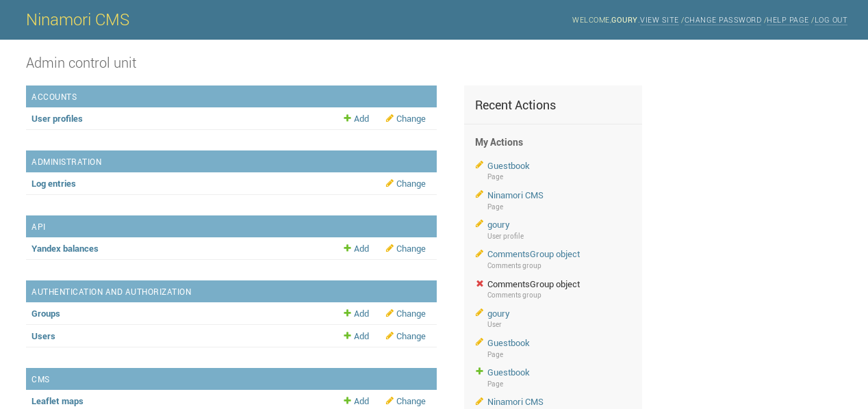Click the red delete icon for CommentsGroup object
The height and width of the screenshot is (409, 868).
478,283
